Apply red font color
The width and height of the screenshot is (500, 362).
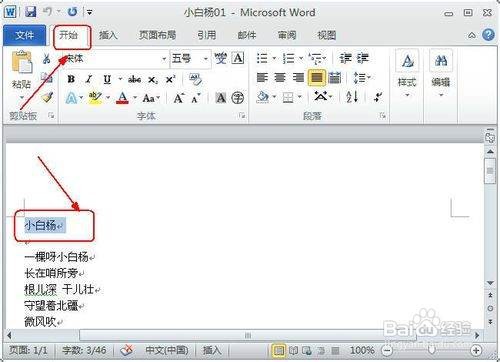click(123, 98)
